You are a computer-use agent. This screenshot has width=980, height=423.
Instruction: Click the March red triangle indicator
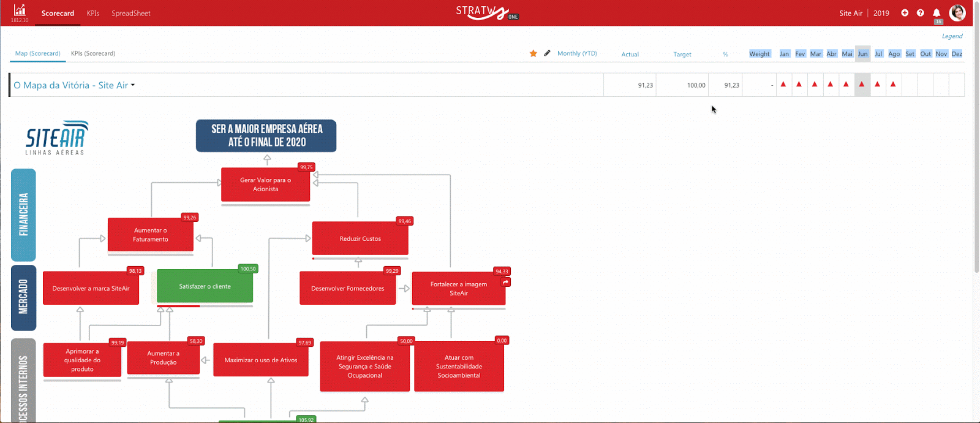pyautogui.click(x=815, y=84)
